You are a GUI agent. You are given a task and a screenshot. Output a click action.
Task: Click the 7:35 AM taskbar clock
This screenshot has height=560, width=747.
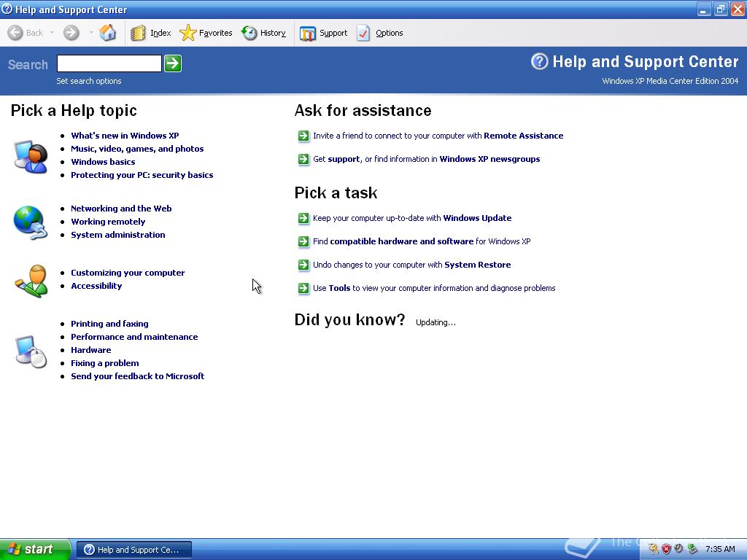tap(720, 549)
